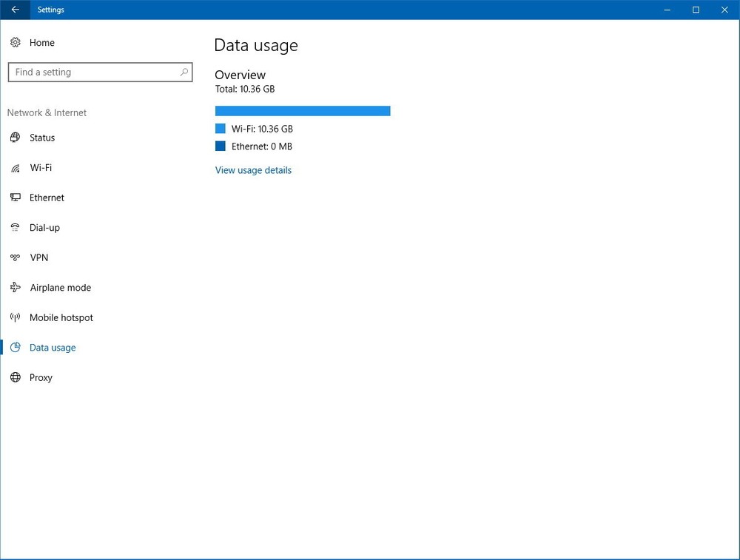Click the dark blue Ethernet swatch

[221, 146]
